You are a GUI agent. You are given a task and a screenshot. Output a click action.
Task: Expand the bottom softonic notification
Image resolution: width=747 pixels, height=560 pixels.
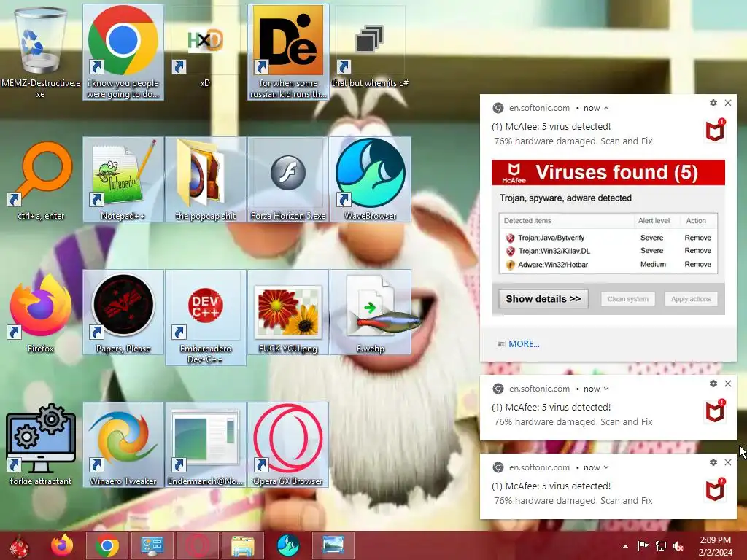(x=606, y=467)
